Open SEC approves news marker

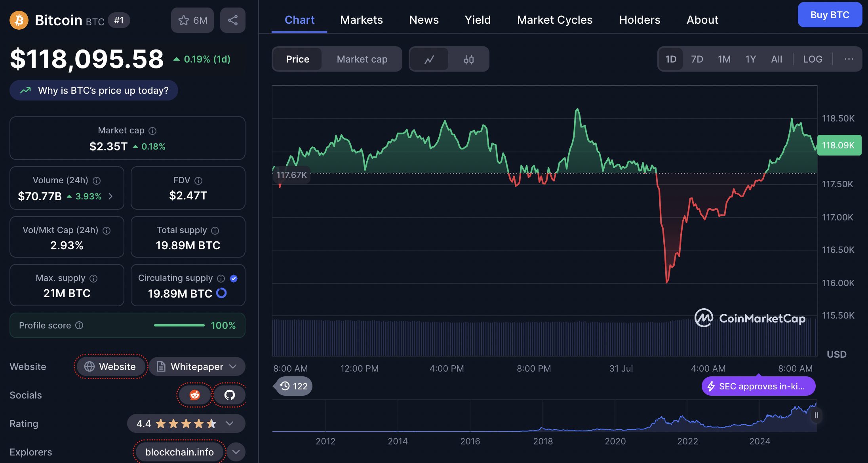click(758, 386)
